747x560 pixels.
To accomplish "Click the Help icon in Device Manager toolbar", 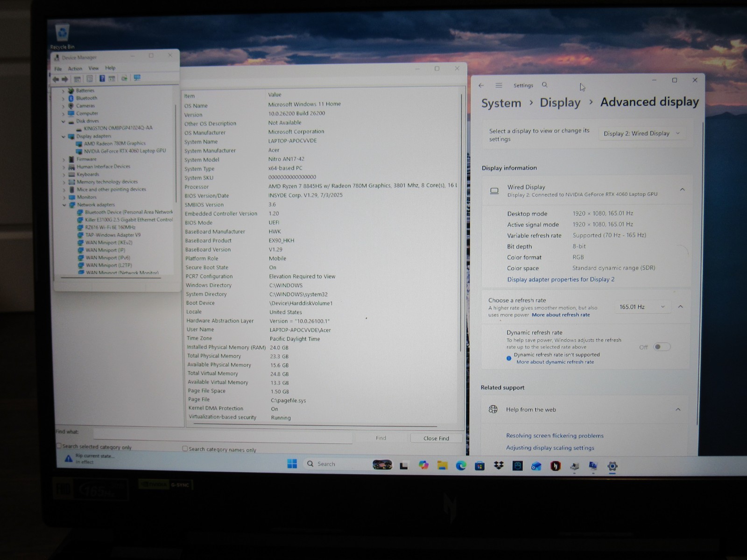I will [x=102, y=78].
